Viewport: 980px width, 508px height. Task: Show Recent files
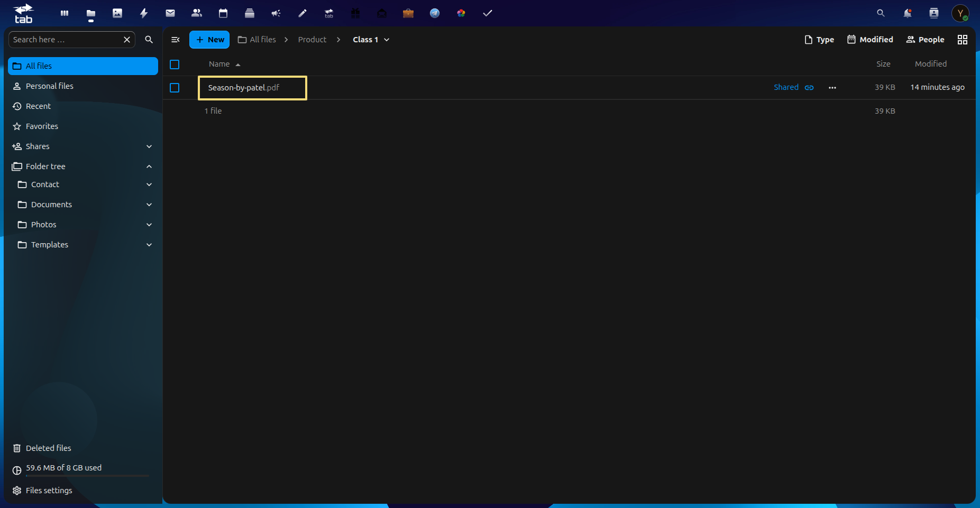tap(83, 106)
